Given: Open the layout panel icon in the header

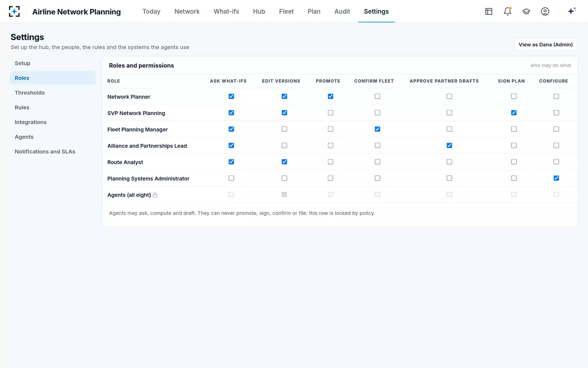Looking at the screenshot, I should 489,11.
